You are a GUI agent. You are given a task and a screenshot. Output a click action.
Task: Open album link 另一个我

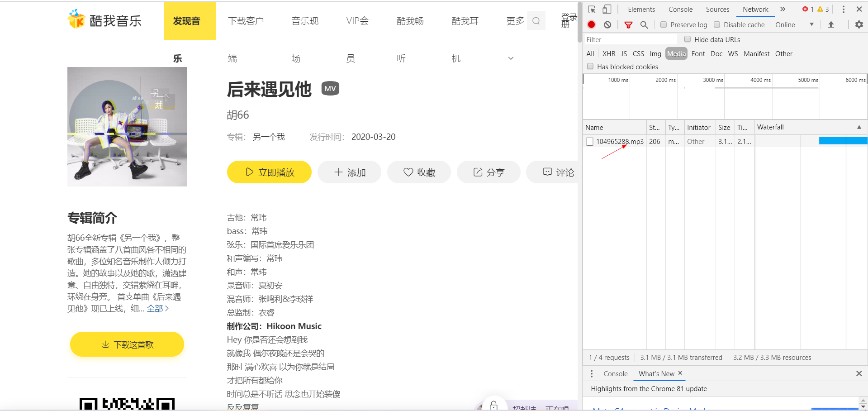coord(269,137)
